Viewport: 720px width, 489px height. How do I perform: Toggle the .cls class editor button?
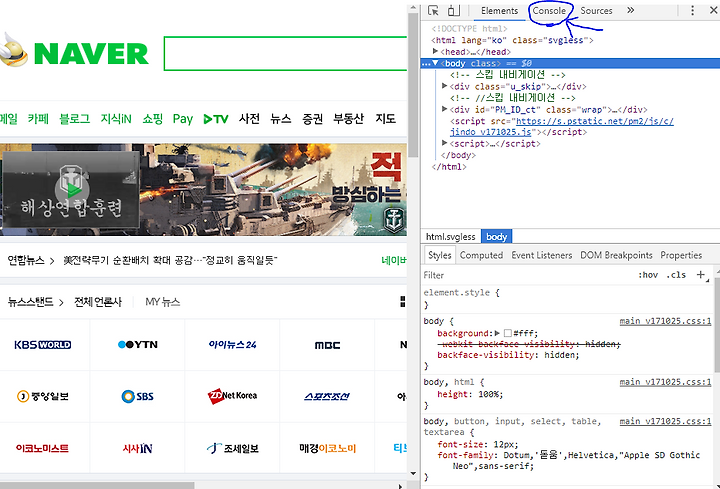click(676, 275)
